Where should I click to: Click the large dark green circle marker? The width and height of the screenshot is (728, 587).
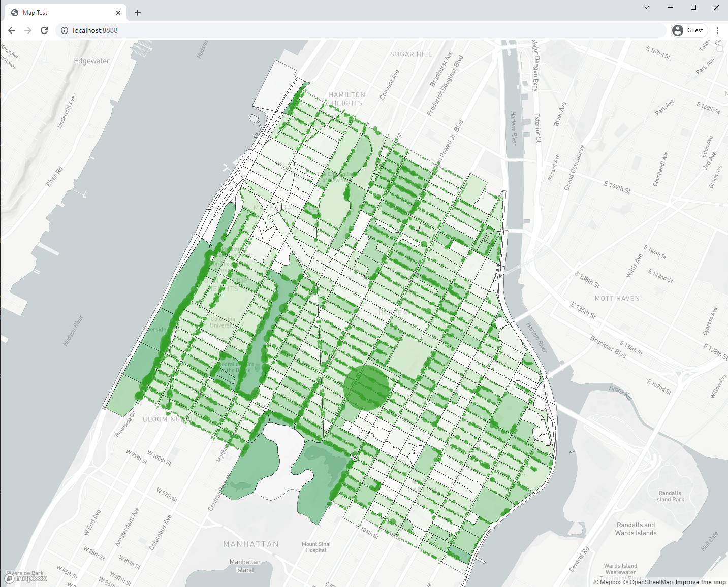pos(366,387)
